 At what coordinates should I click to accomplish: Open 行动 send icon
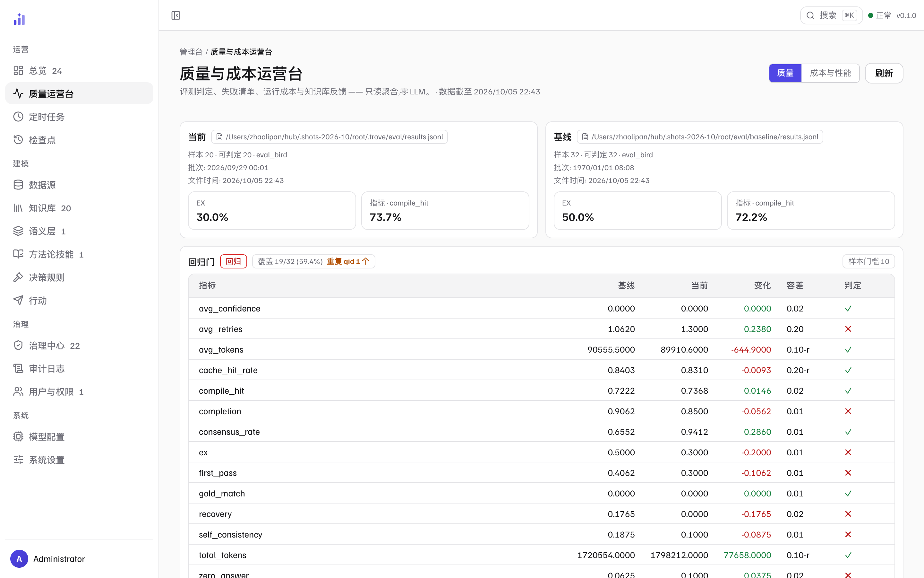pos(18,301)
